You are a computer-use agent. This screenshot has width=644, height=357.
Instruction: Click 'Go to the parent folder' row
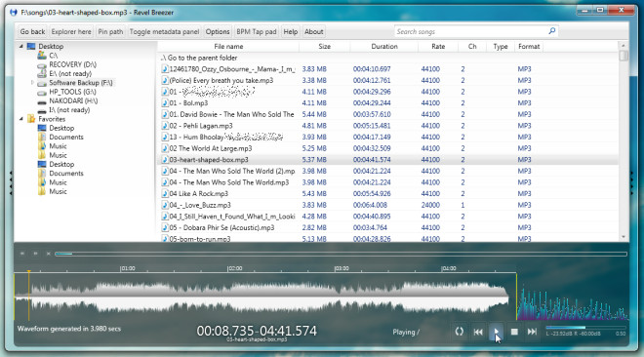(387, 58)
